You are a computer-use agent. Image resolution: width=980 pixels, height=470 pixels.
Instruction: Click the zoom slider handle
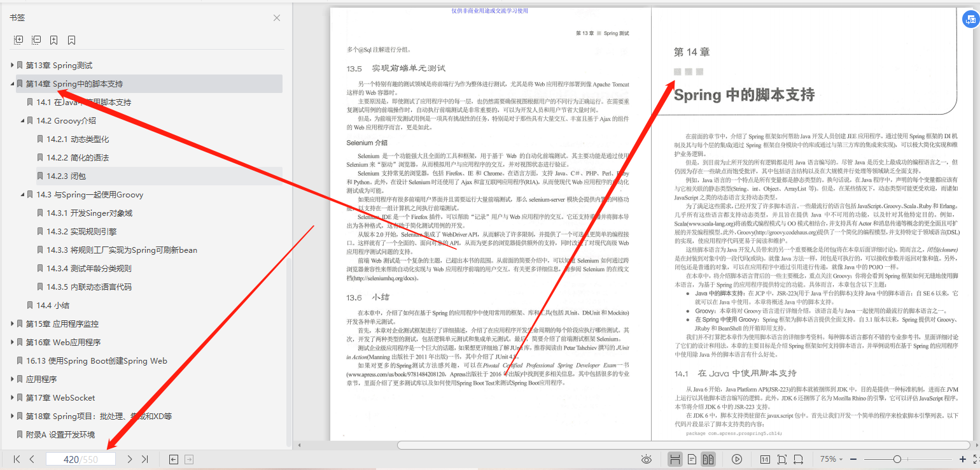tap(897, 459)
